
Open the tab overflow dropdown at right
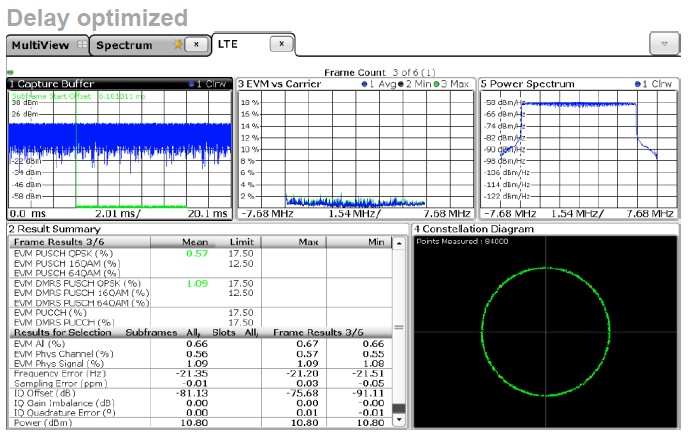664,44
